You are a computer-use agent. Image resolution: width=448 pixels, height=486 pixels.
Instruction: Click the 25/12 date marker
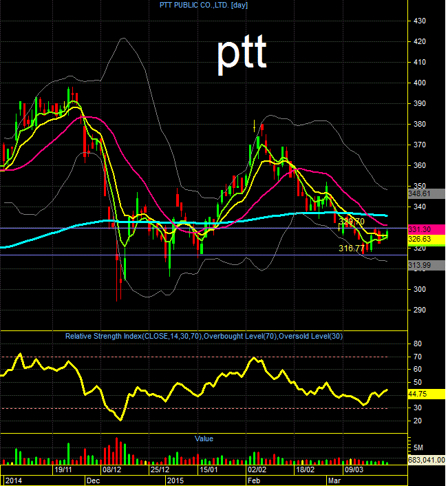click(160, 469)
